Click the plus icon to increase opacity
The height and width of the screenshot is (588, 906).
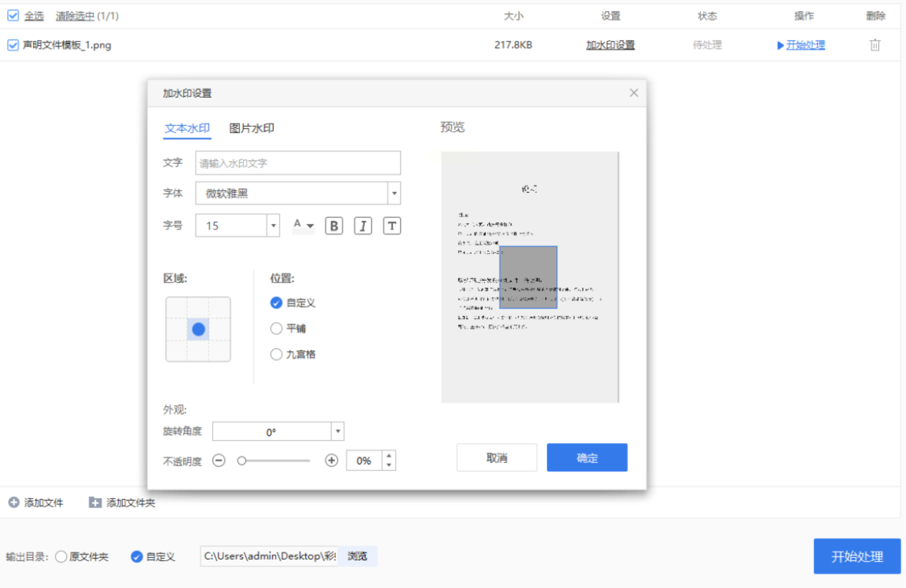[331, 460]
